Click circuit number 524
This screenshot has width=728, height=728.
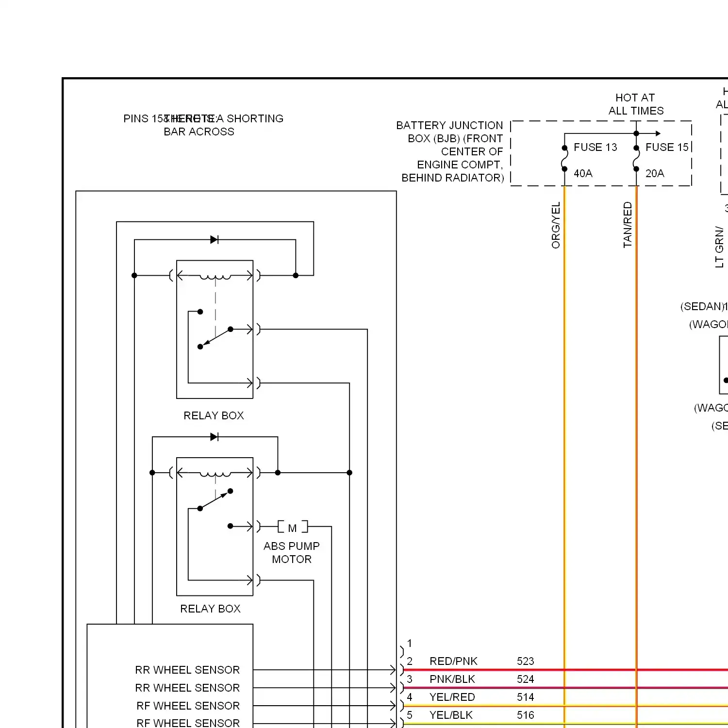525,679
